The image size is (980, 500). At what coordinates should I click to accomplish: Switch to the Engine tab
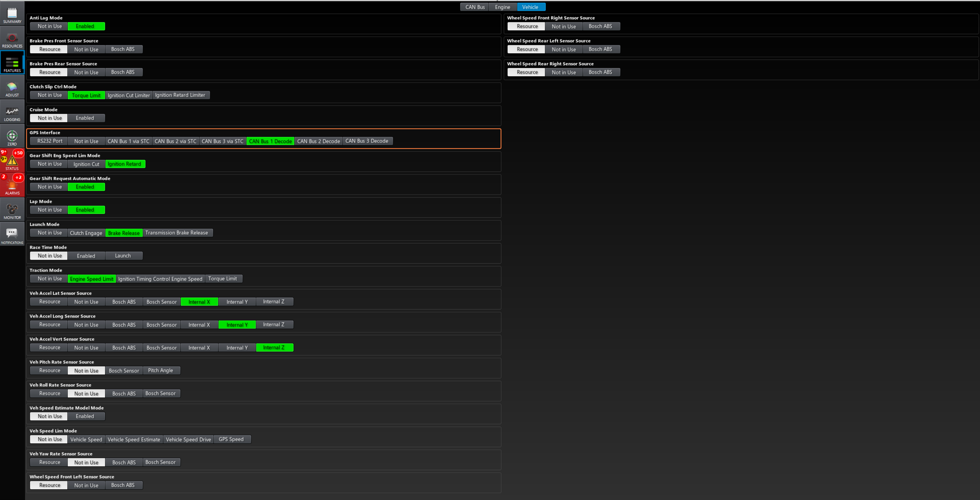502,7
